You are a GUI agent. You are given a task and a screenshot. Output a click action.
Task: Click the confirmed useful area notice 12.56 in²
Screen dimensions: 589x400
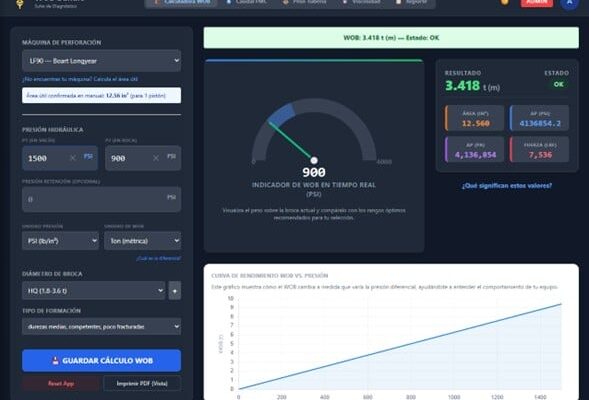pos(101,95)
